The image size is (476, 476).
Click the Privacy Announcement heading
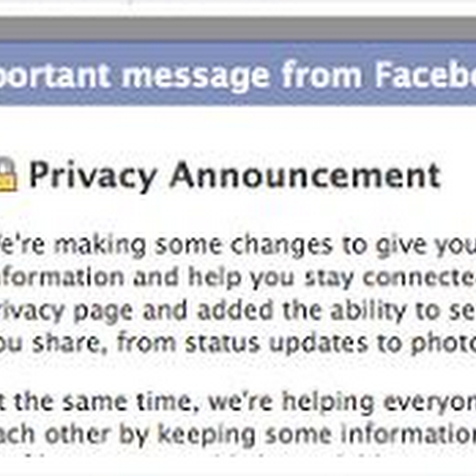point(235,176)
